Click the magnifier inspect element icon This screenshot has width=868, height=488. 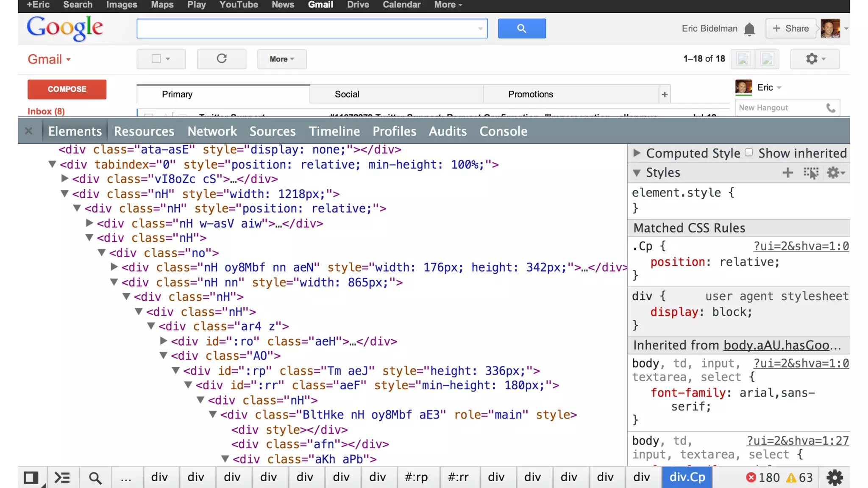click(95, 477)
